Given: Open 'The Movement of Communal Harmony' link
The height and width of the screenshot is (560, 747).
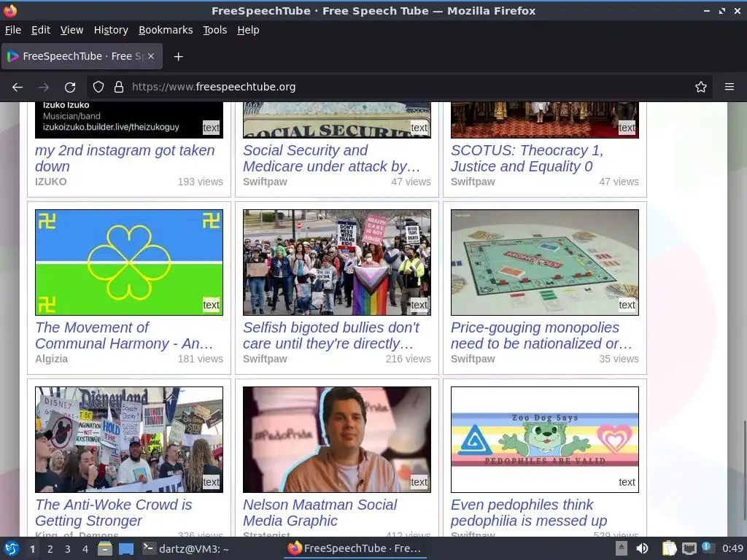Looking at the screenshot, I should click(x=124, y=335).
